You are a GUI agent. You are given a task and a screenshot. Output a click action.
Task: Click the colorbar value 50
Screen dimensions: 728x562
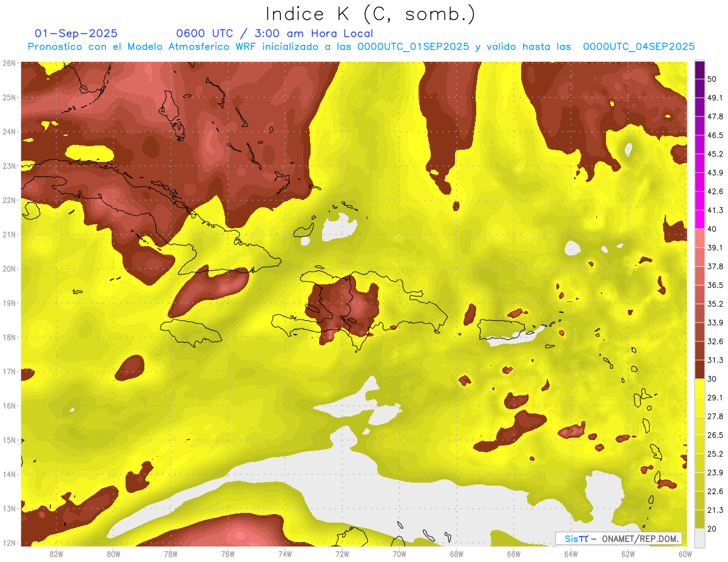(x=712, y=79)
